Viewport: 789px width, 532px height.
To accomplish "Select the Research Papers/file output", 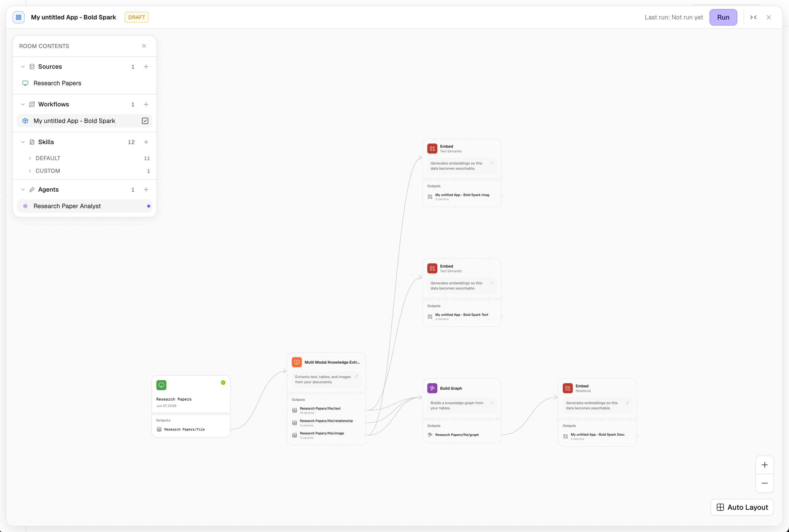I will (191, 429).
